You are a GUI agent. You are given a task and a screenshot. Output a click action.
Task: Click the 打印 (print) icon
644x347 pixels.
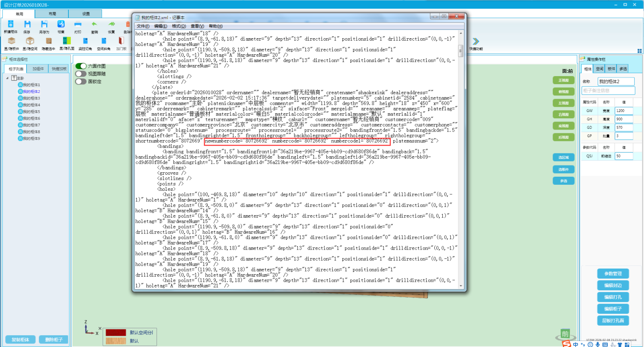pos(78,25)
